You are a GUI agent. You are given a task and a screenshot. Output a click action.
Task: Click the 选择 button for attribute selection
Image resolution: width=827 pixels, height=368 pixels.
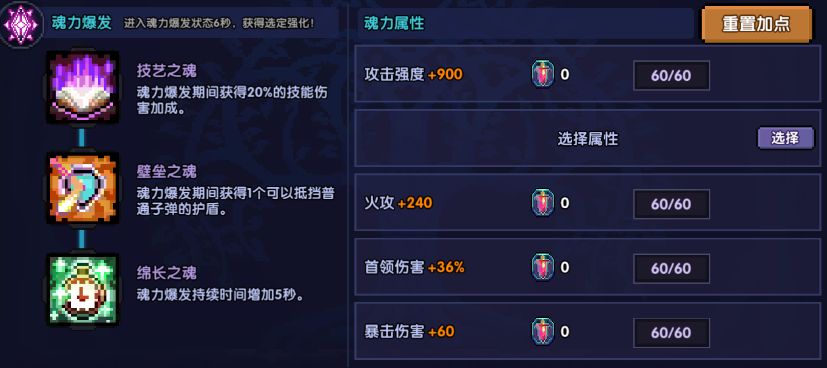(x=785, y=138)
